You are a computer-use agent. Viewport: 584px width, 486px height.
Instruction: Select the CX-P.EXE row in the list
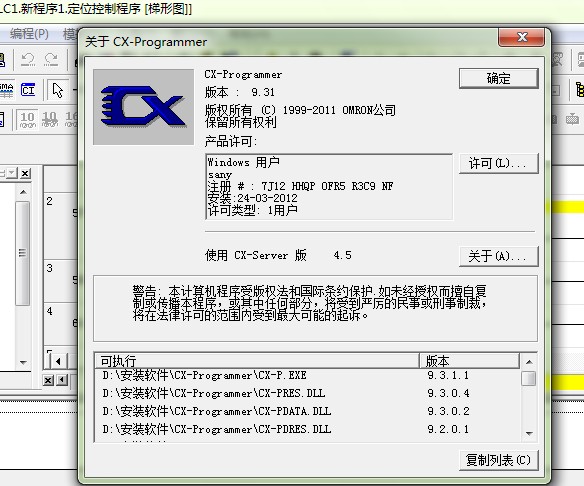[307, 375]
